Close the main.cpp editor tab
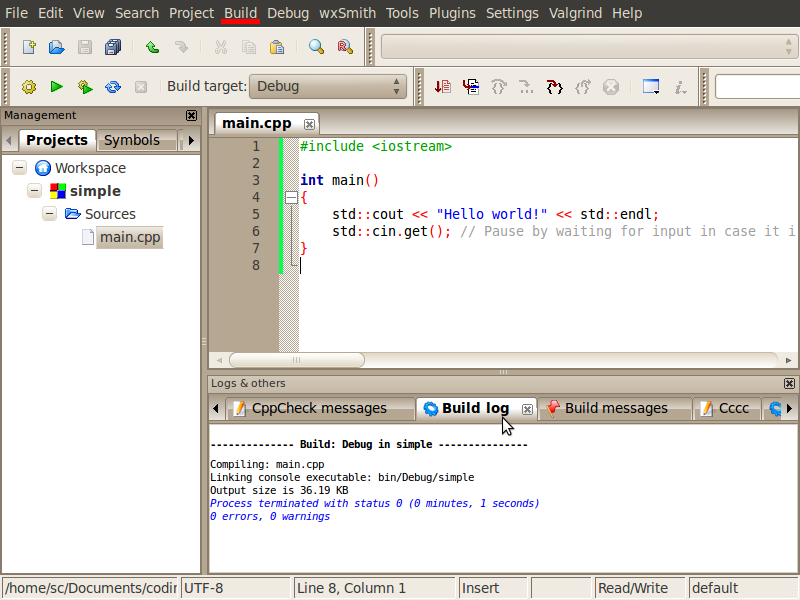This screenshot has width=800, height=600. click(309, 124)
